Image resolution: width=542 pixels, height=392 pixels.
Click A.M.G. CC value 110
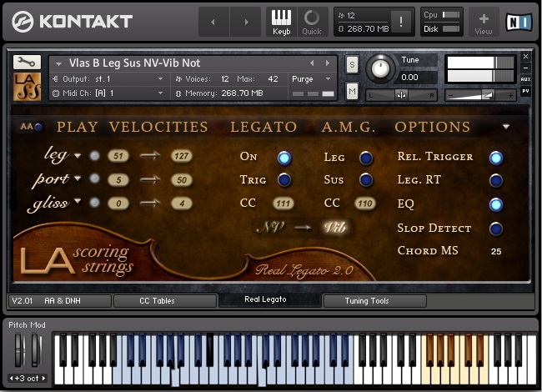[x=365, y=204]
